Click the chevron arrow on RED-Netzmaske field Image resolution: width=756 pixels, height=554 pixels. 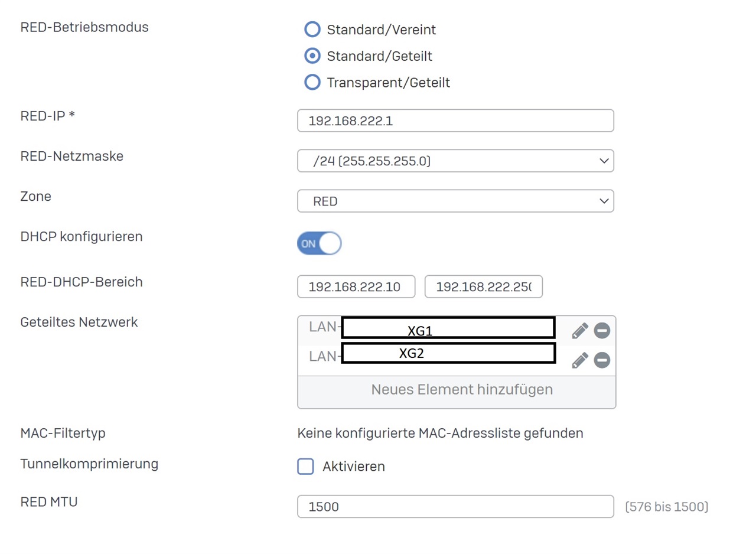tap(603, 161)
